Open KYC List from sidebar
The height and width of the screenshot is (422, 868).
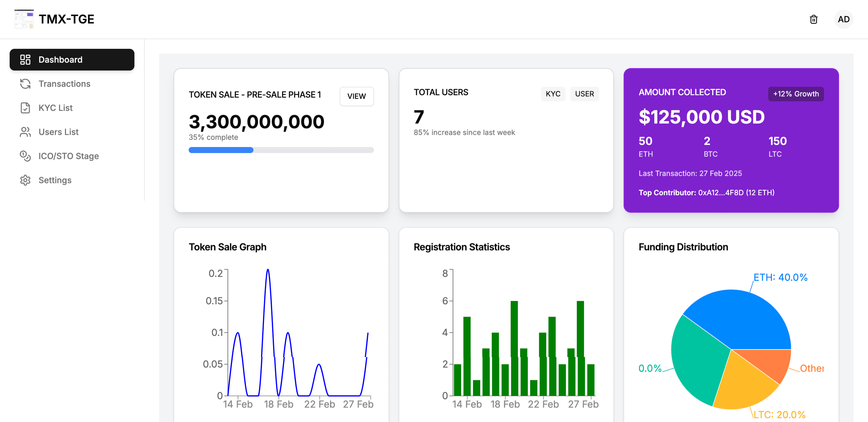[x=72, y=108]
